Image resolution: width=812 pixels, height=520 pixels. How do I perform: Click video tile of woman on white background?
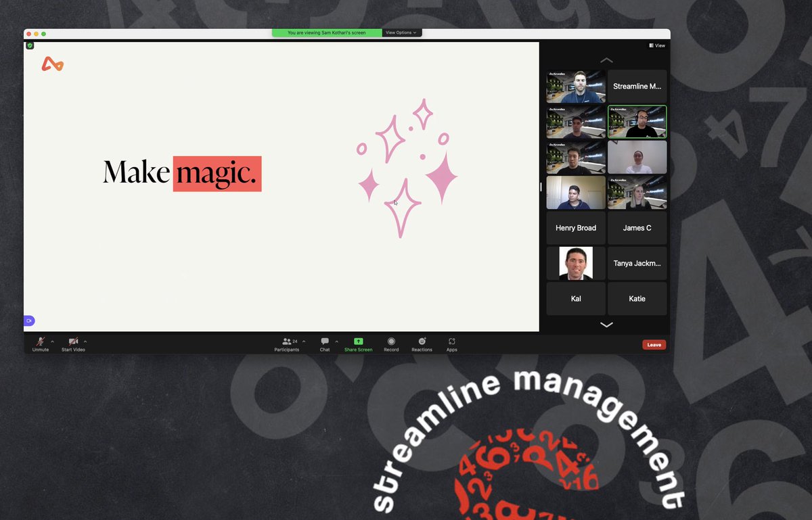point(637,157)
